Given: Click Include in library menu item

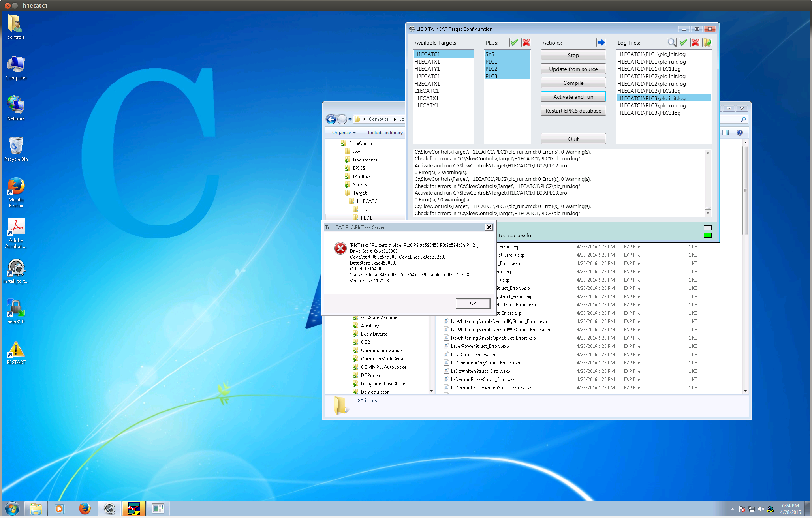Looking at the screenshot, I should [x=385, y=133].
